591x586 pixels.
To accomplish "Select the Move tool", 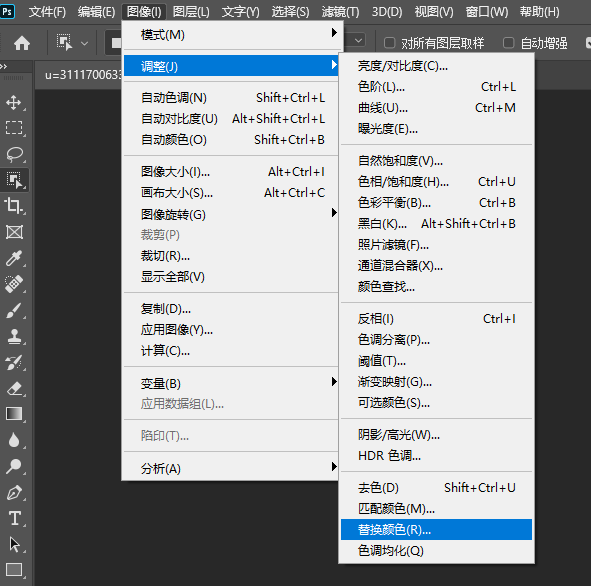I will [14, 102].
